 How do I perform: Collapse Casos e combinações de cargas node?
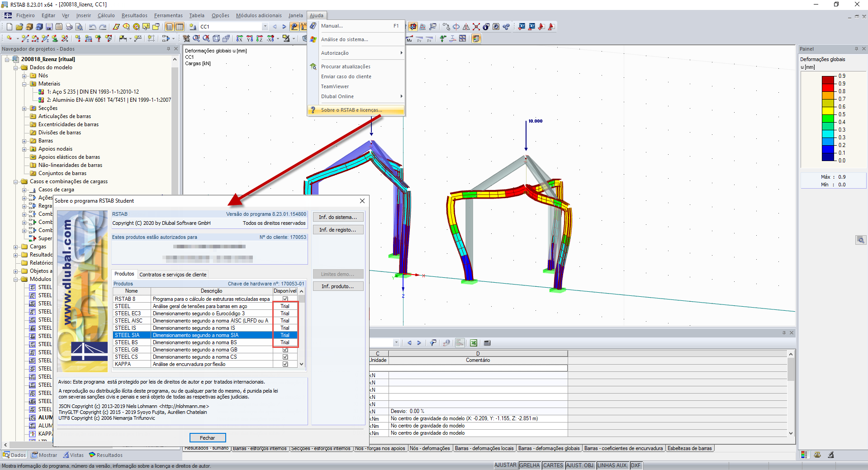coord(16,181)
